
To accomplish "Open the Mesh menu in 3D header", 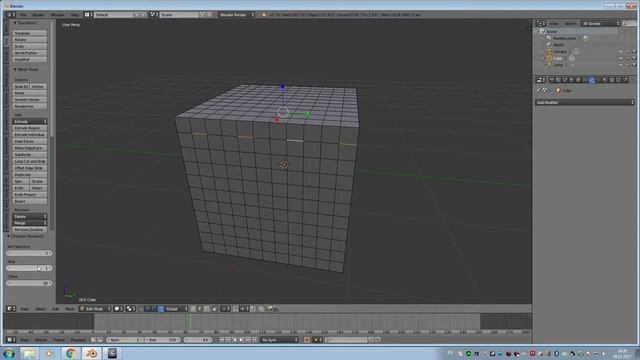I will click(x=70, y=309).
